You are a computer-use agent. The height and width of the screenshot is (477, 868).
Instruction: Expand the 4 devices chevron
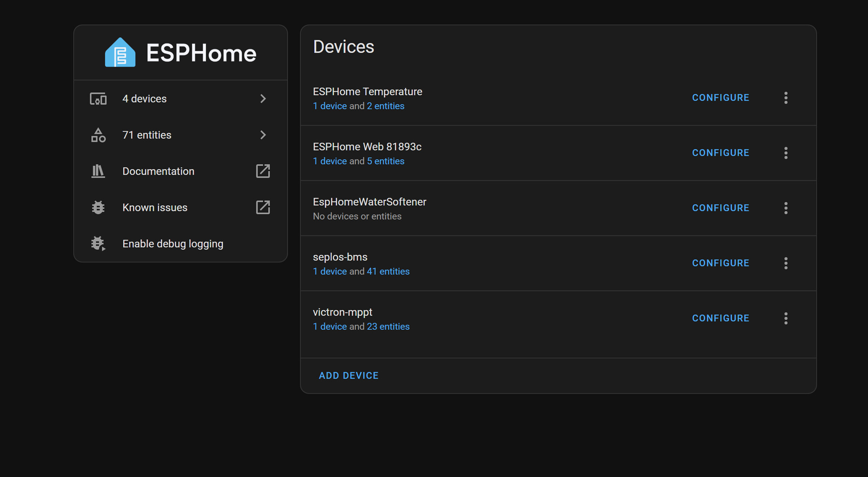(263, 99)
